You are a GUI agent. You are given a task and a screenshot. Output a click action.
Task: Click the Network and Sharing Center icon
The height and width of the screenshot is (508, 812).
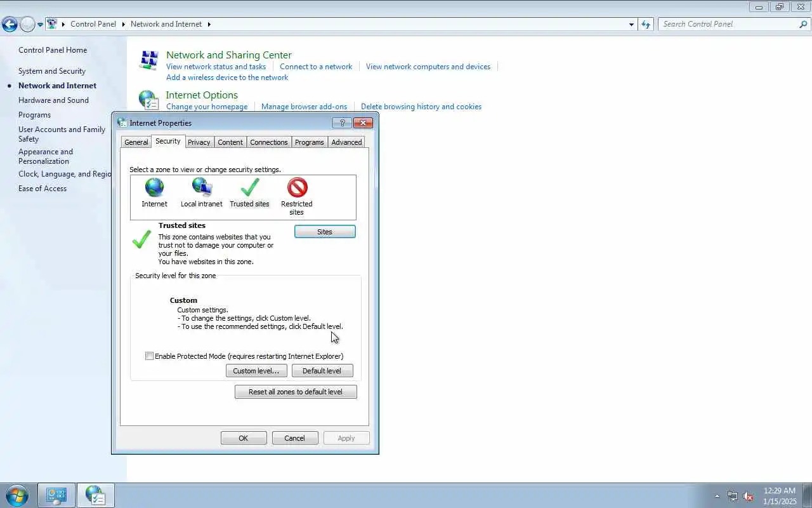click(149, 60)
